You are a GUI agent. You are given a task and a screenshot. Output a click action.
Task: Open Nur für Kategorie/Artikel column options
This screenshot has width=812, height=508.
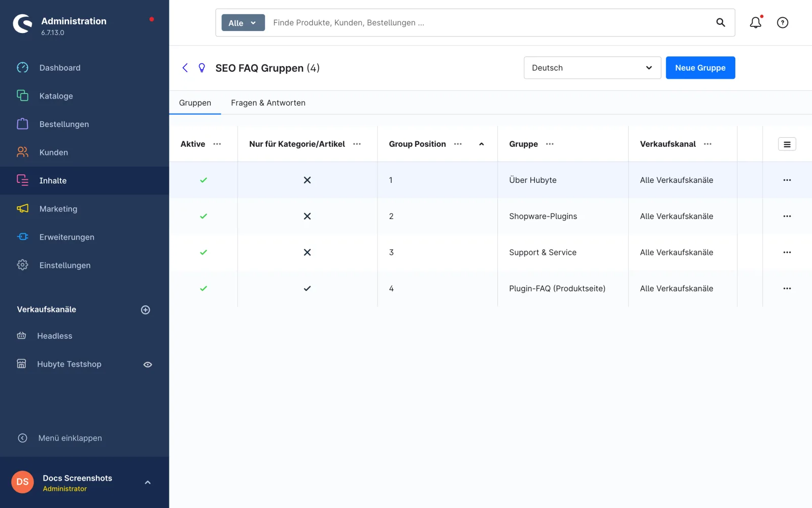click(x=357, y=144)
